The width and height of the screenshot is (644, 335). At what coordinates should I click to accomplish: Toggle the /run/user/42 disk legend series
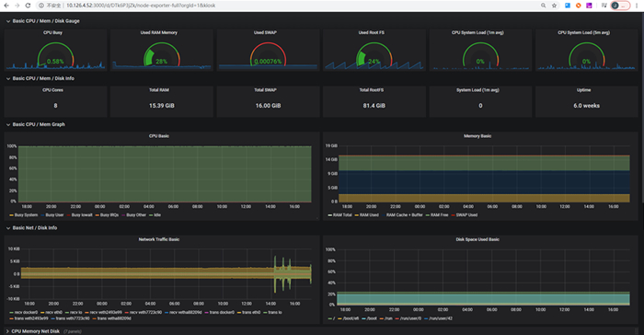tap(441, 318)
